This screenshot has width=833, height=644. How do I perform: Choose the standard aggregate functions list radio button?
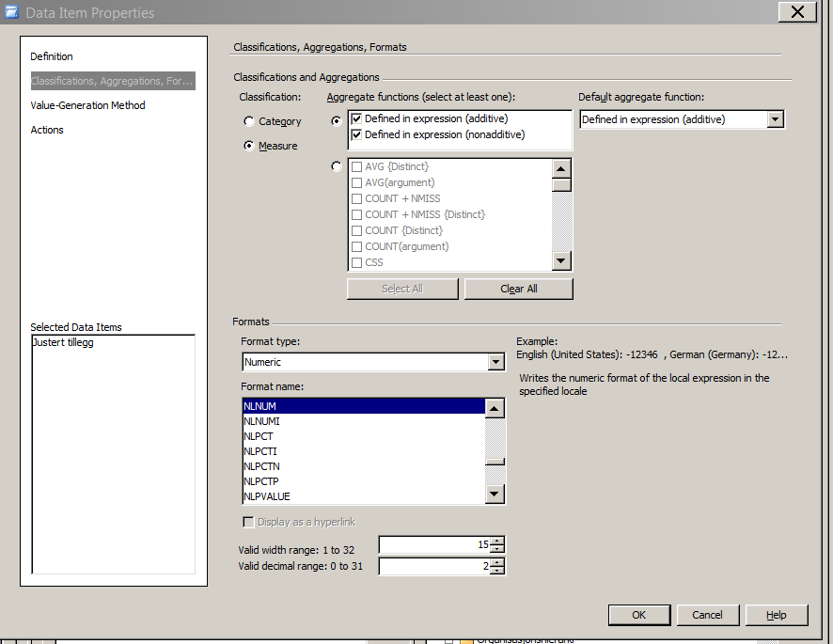336,166
